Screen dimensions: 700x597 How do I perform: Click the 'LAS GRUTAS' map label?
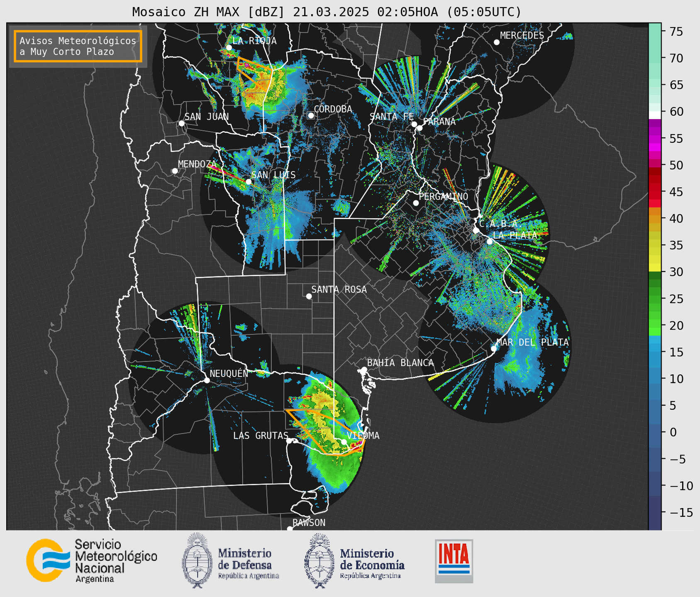tap(261, 436)
